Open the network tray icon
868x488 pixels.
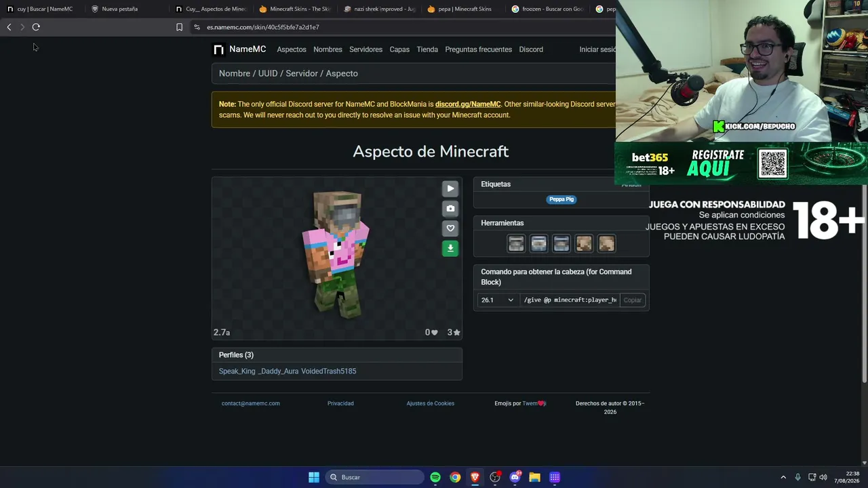(812, 477)
